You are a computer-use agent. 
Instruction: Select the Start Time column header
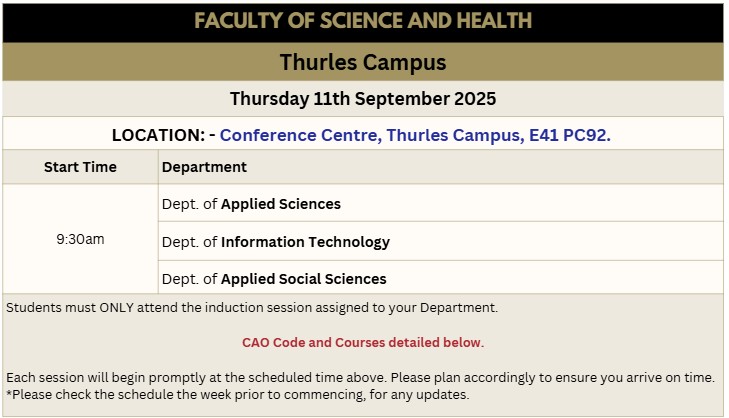[x=80, y=167]
